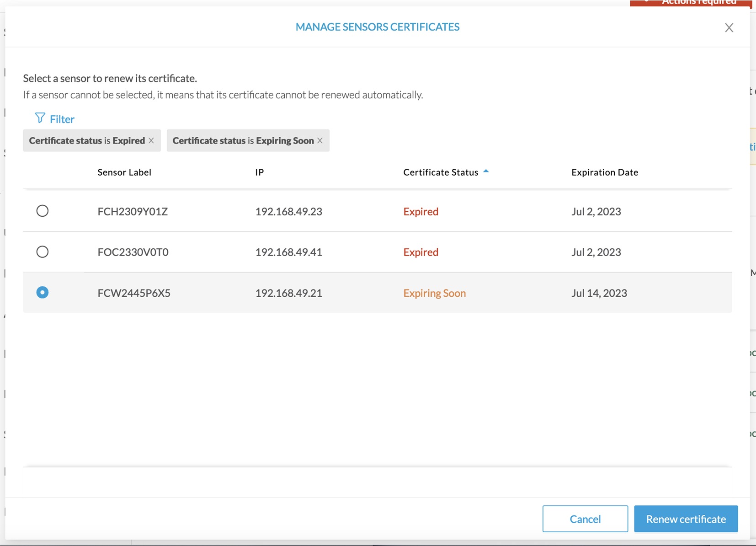Open the Filter link text
This screenshot has width=756, height=546.
click(x=62, y=119)
